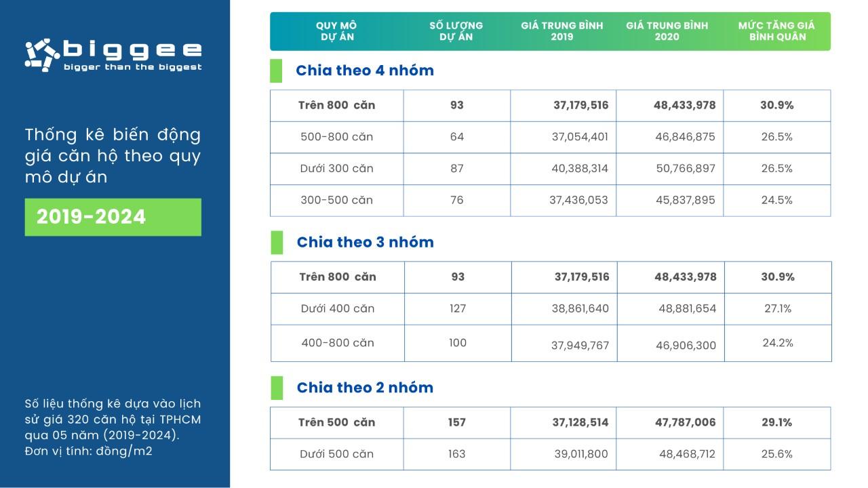Image resolution: width=868 pixels, height=488 pixels.
Task: Select the 'Chia theo 4 nhóm' heading
Action: (x=365, y=70)
